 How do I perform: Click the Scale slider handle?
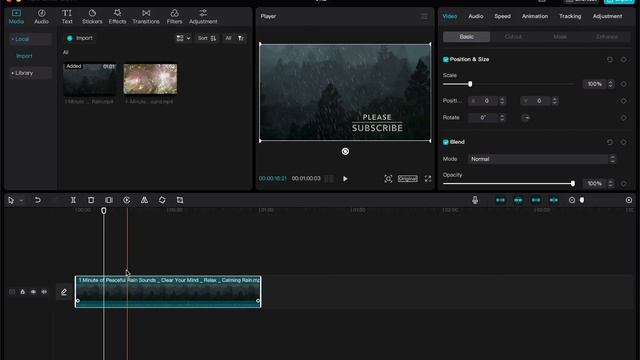[470, 84]
